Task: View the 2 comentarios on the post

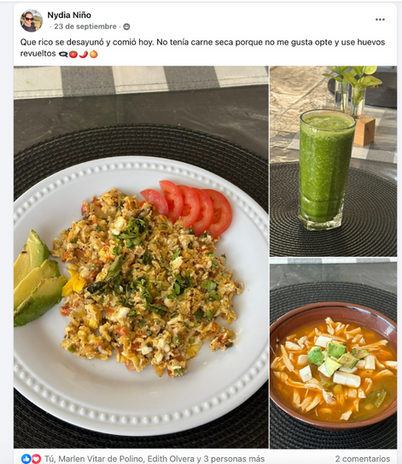Action: 362,459
